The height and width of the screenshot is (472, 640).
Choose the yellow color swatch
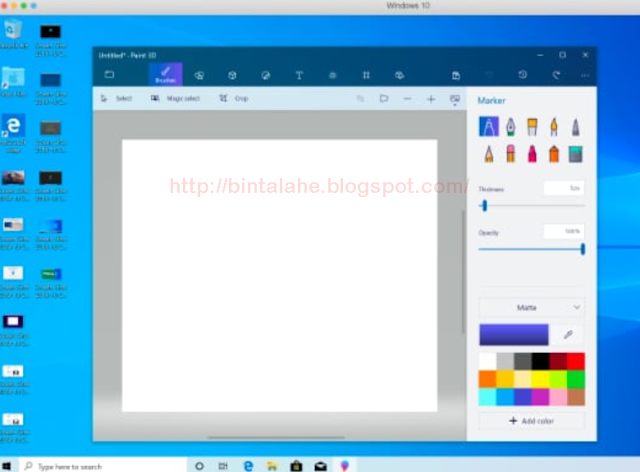click(x=540, y=379)
